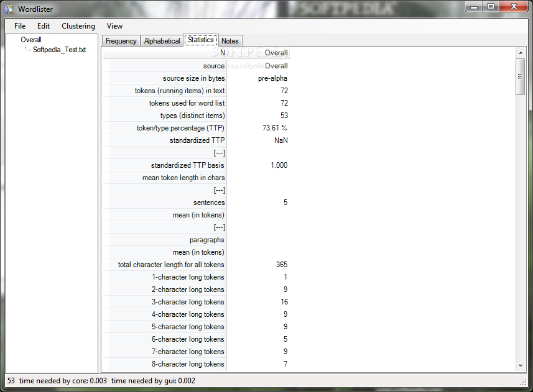This screenshot has height=392, width=533.
Task: Click 'token/type percentage (TTP)' label
Action: [x=180, y=128]
